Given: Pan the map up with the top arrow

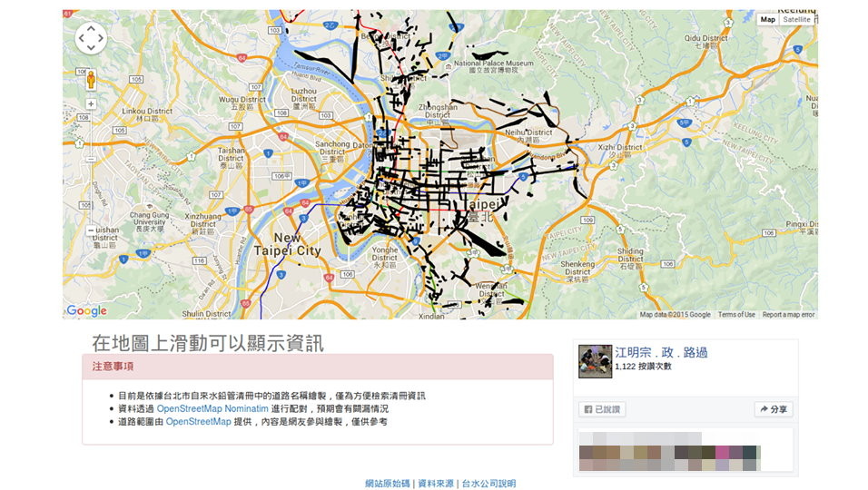Looking at the screenshot, I should [x=91, y=28].
